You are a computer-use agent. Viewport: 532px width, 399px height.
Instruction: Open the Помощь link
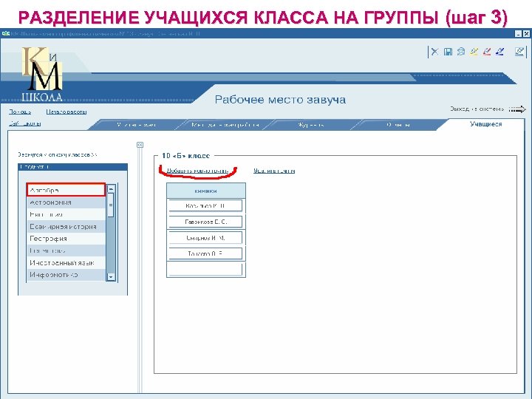coord(20,112)
